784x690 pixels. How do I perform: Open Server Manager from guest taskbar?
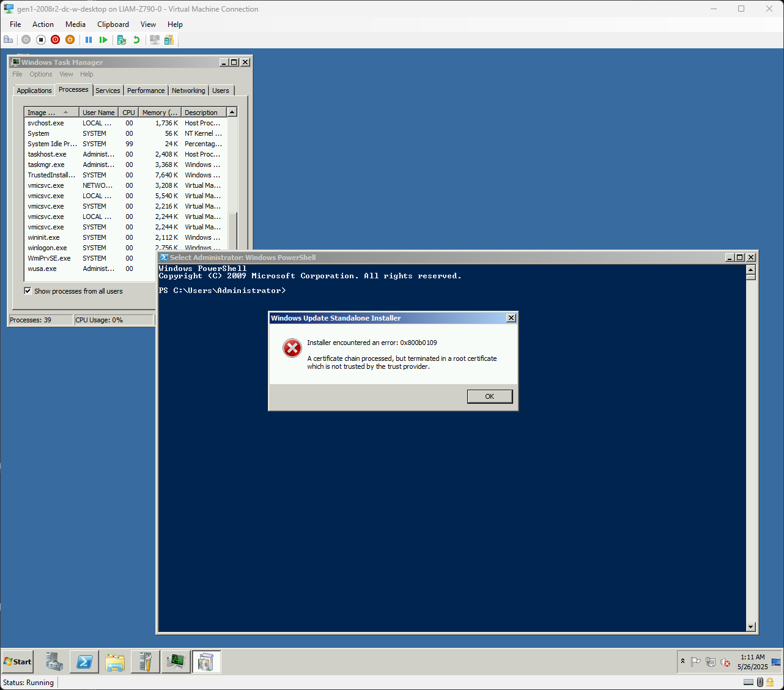coord(54,661)
